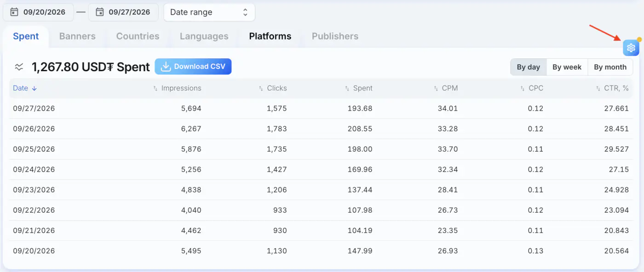Sort by Spent column arrows icon

point(347,88)
